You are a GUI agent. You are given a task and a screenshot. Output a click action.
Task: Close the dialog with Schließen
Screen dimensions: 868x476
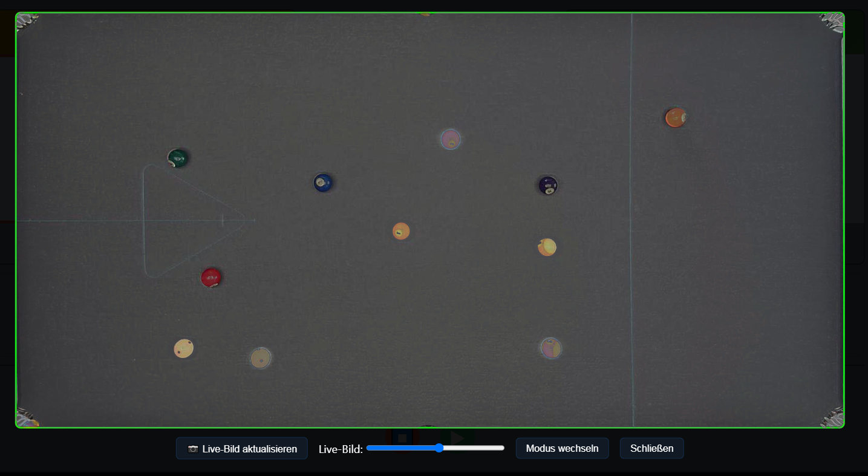click(652, 448)
